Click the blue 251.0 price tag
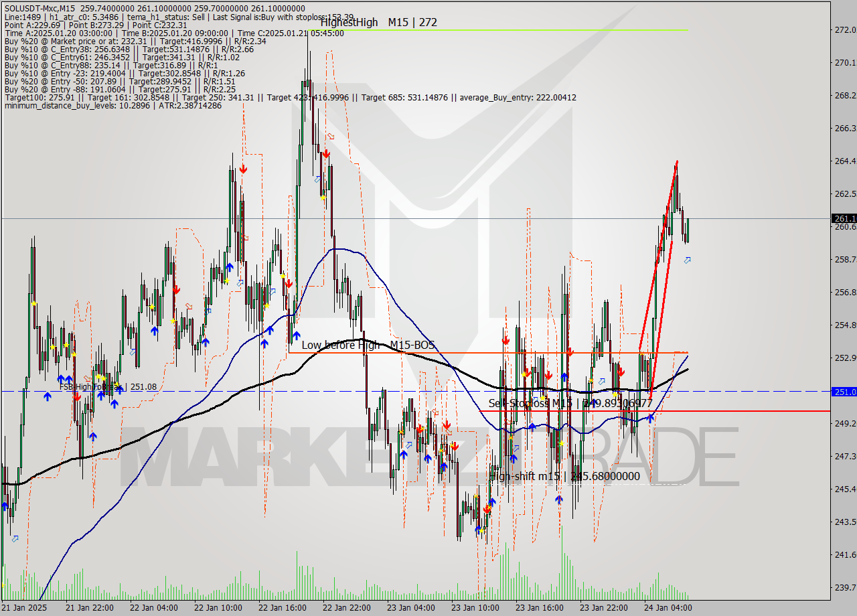The height and width of the screenshot is (616, 857). click(x=844, y=392)
